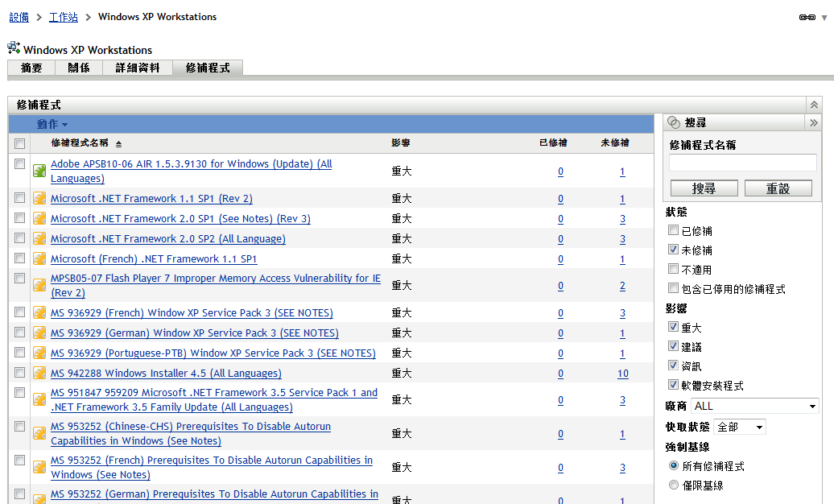Open MS 942288 Windows Installer 4.5 link
834x504 pixels.
166,374
